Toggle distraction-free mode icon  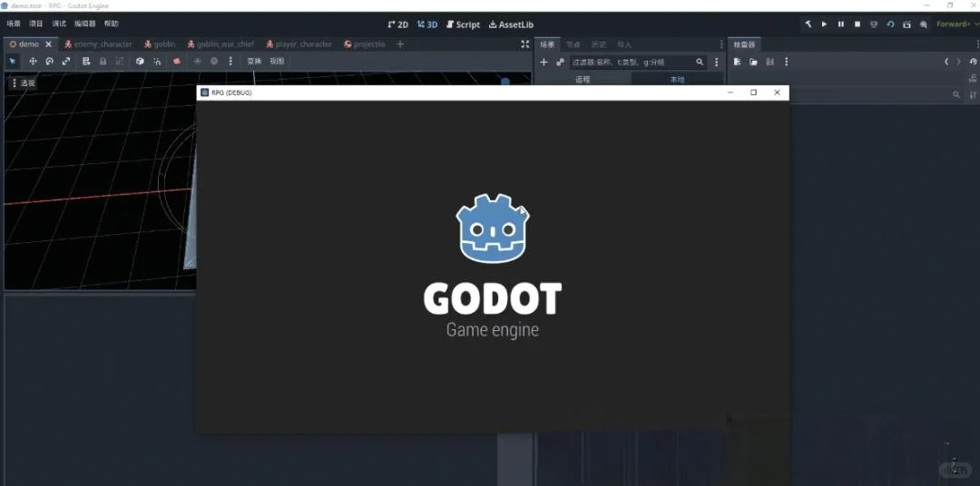coord(525,44)
